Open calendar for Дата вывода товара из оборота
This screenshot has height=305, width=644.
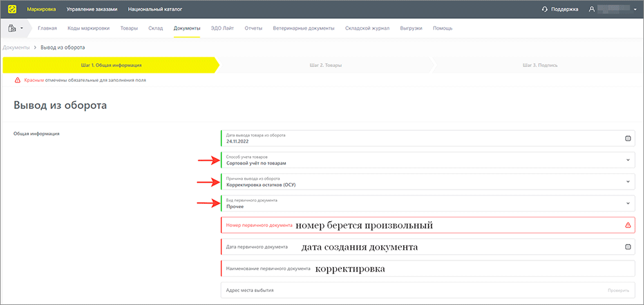point(627,139)
